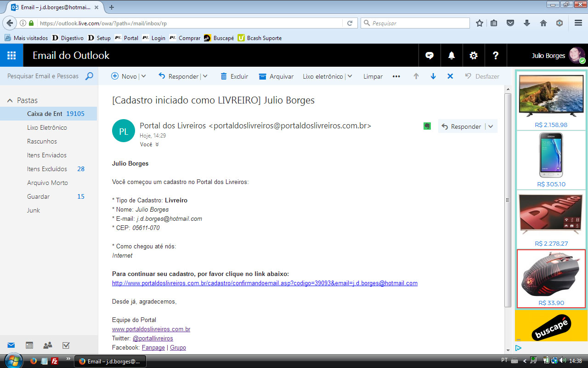Viewport: 588px width, 368px height.
Task: Switch to Mail module at bottom
Action: pos(11,345)
